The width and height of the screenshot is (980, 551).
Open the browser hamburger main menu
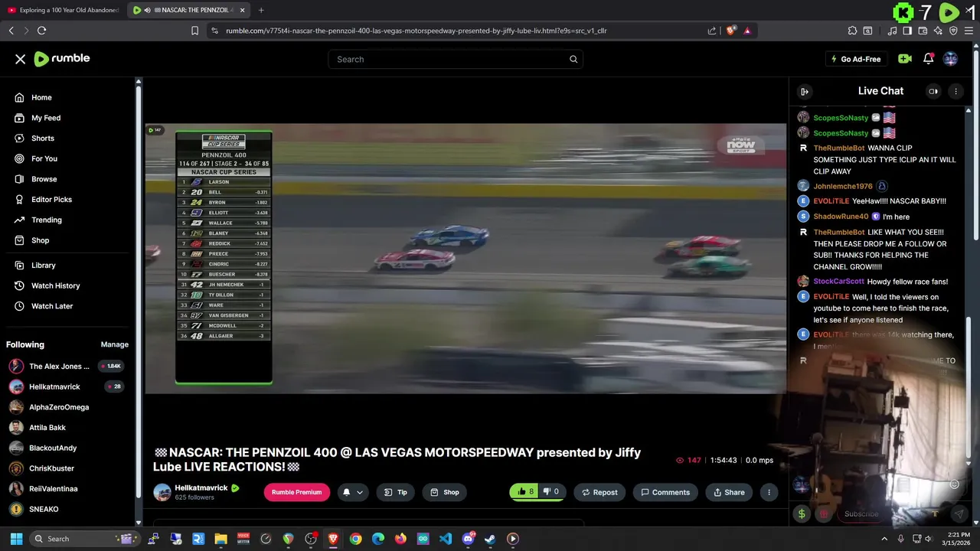(x=969, y=31)
